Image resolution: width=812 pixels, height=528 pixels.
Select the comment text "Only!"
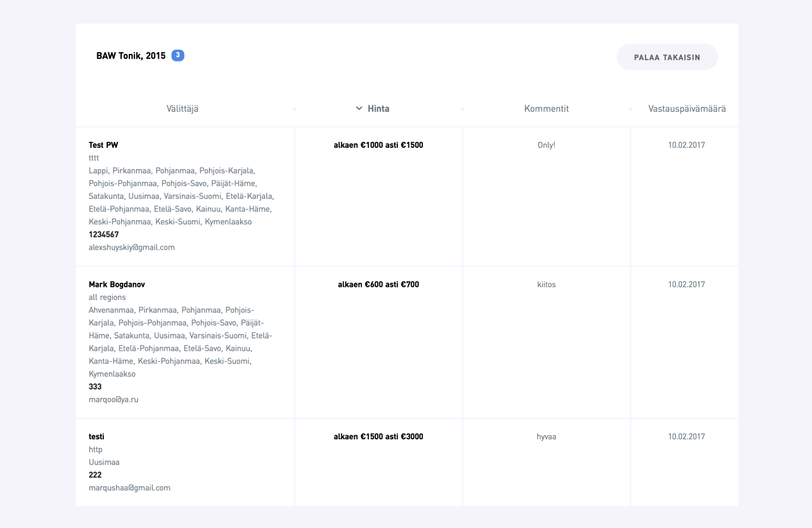pyautogui.click(x=546, y=145)
